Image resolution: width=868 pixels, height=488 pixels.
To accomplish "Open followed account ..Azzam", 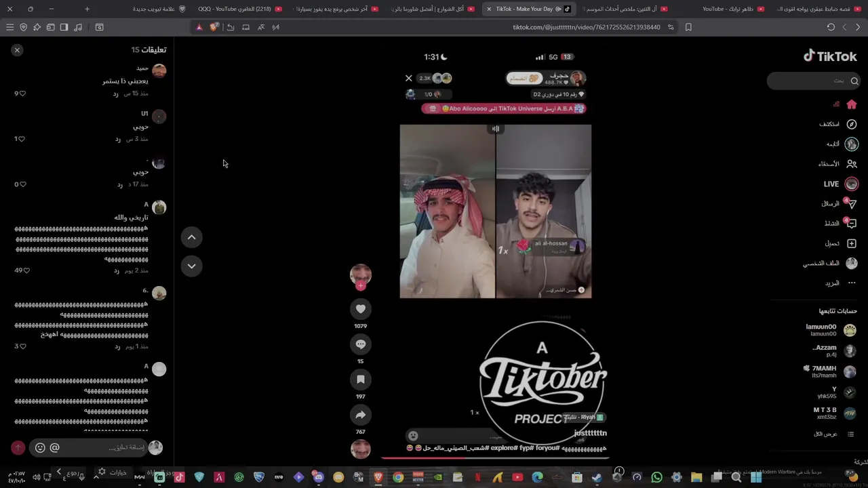I will (833, 350).
